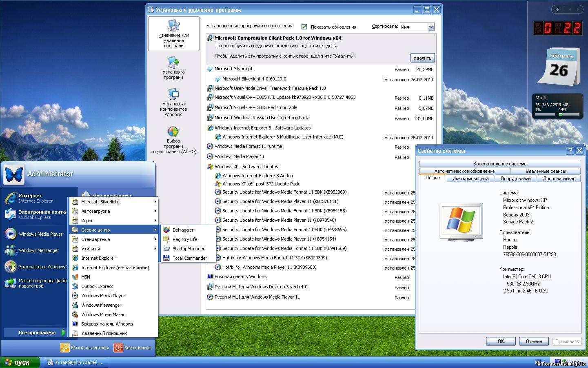Expand Microsoft Silverlight programs submenu
The height and width of the screenshot is (368, 588).
(114, 202)
